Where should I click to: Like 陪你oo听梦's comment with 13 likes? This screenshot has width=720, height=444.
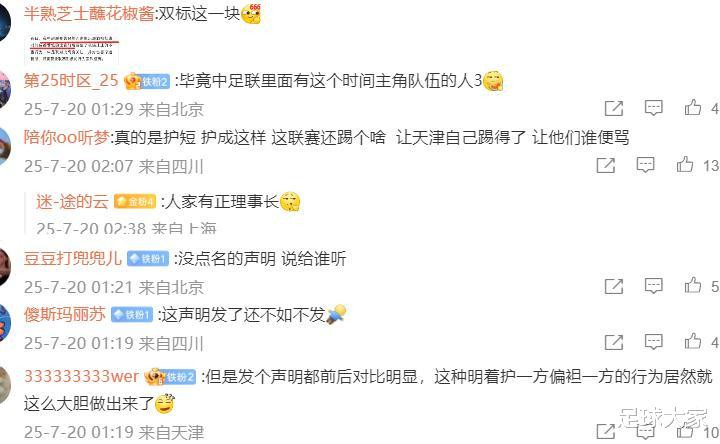(x=685, y=164)
